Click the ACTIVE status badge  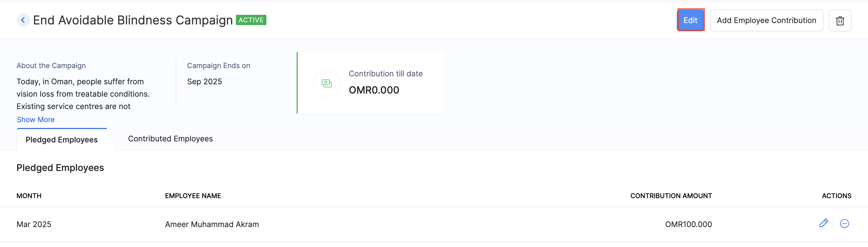[x=251, y=20]
